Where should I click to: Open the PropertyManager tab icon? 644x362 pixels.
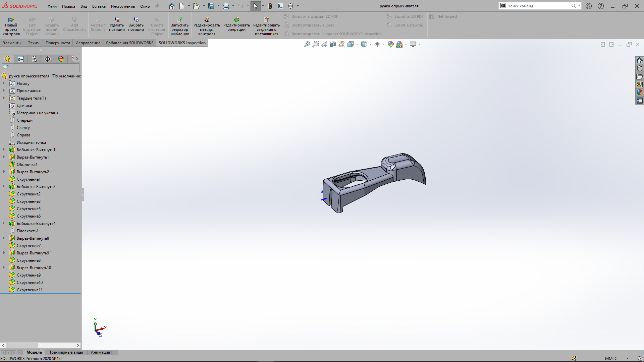21,59
